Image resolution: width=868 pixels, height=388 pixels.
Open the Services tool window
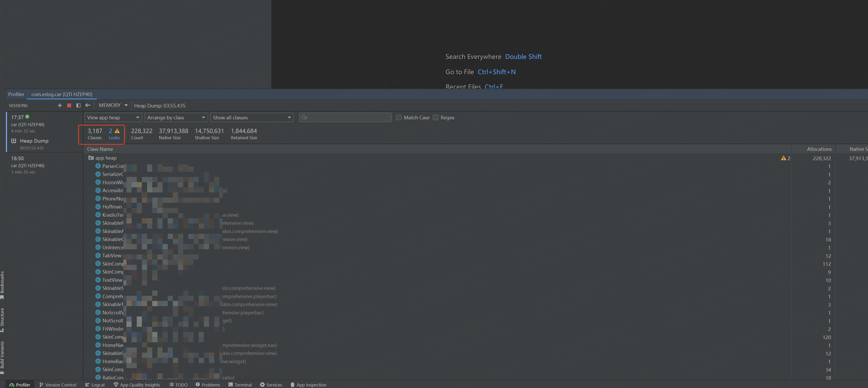[x=271, y=385]
